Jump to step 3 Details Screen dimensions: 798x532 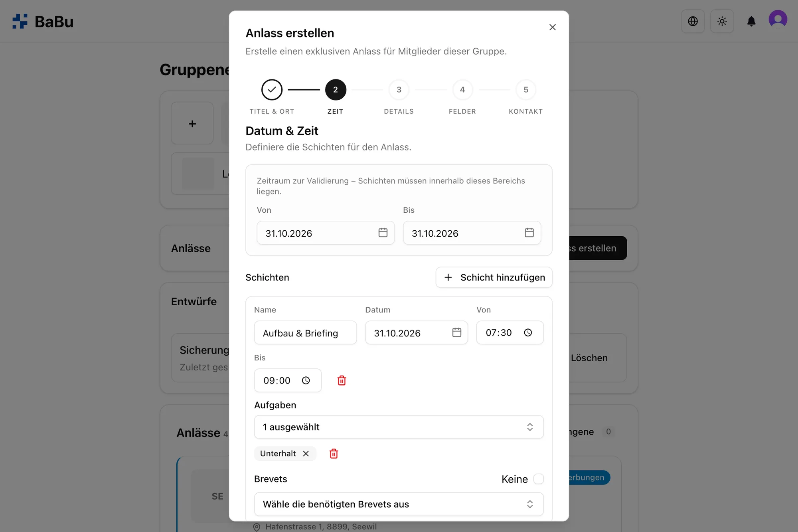[399, 90]
